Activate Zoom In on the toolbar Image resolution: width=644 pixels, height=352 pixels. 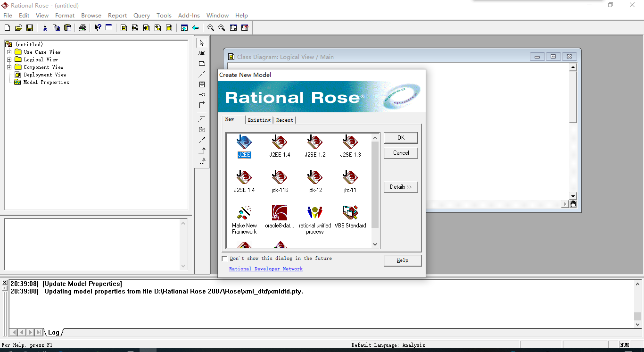tap(210, 27)
